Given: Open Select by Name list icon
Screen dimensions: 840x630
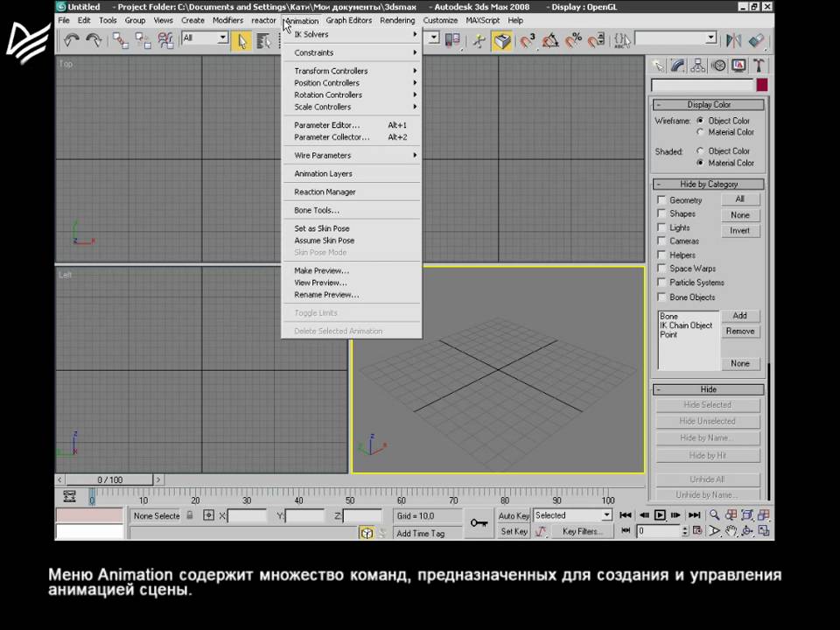Looking at the screenshot, I should point(263,41).
